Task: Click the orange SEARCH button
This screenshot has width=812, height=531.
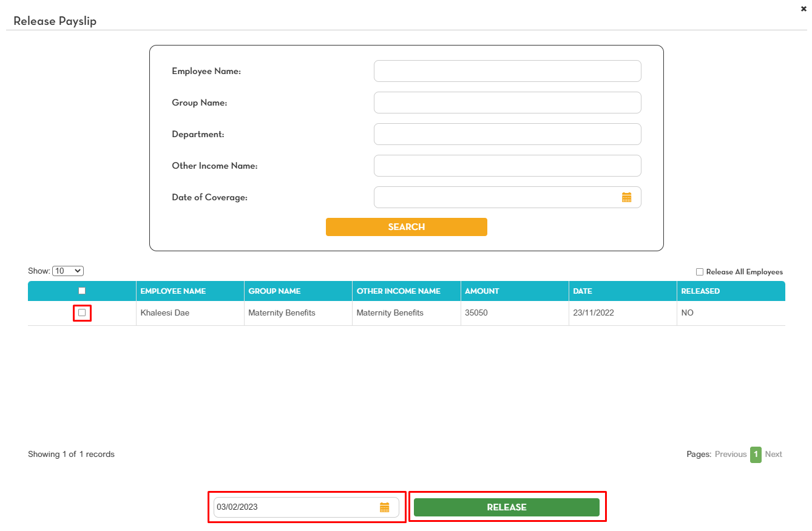Action: [407, 227]
